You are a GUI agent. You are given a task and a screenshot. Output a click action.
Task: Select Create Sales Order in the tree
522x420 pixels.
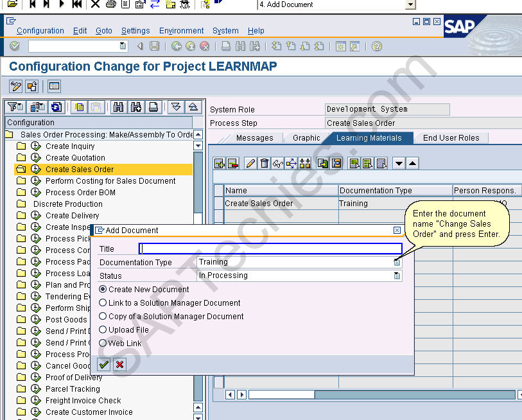click(80, 169)
